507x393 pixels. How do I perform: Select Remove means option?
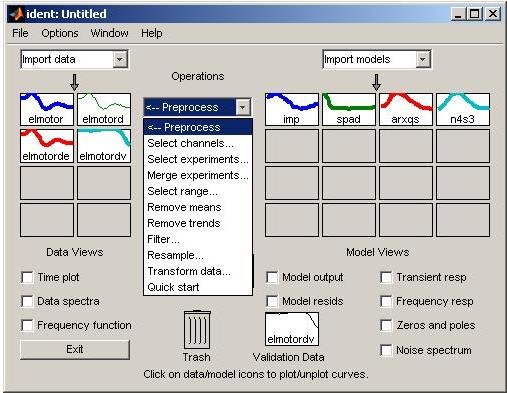[x=198, y=207]
